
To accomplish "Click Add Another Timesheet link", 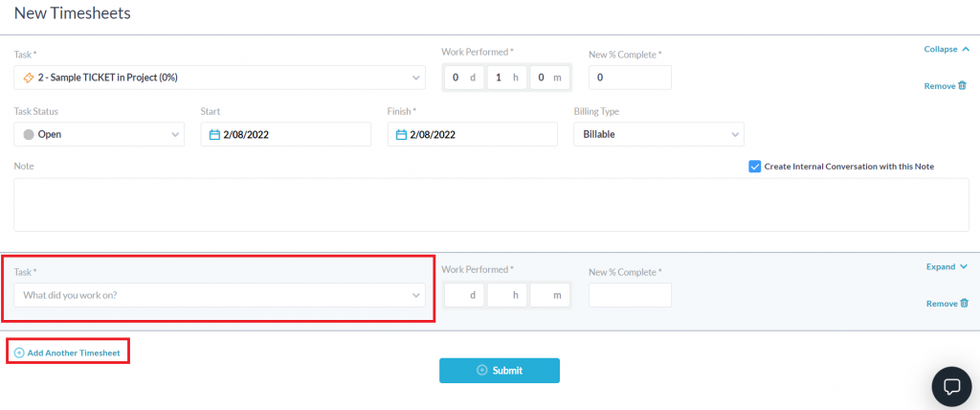I will (x=74, y=353).
